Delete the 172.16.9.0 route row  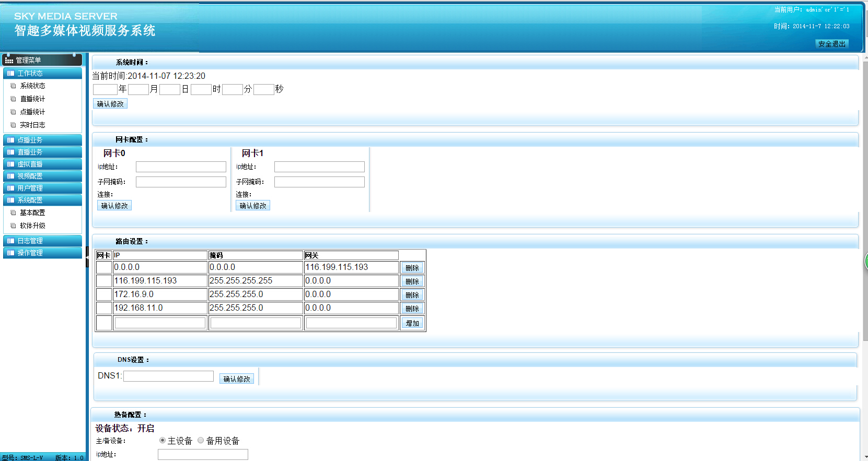[x=412, y=295]
